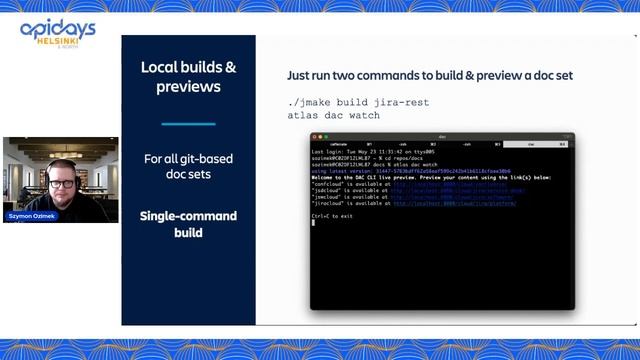The height and width of the screenshot is (360, 640).
Task: Click the apidays Helsinki logo
Action: point(58,33)
